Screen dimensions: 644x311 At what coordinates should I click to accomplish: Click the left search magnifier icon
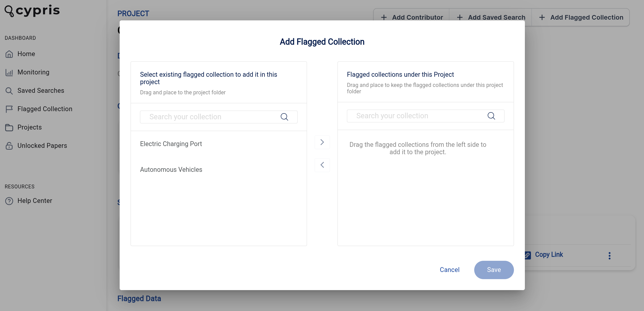(284, 117)
